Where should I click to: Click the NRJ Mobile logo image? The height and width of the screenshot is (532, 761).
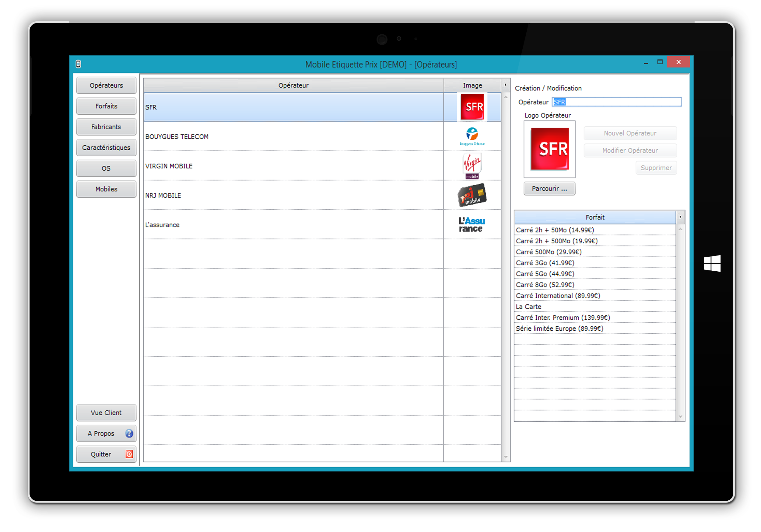point(472,195)
